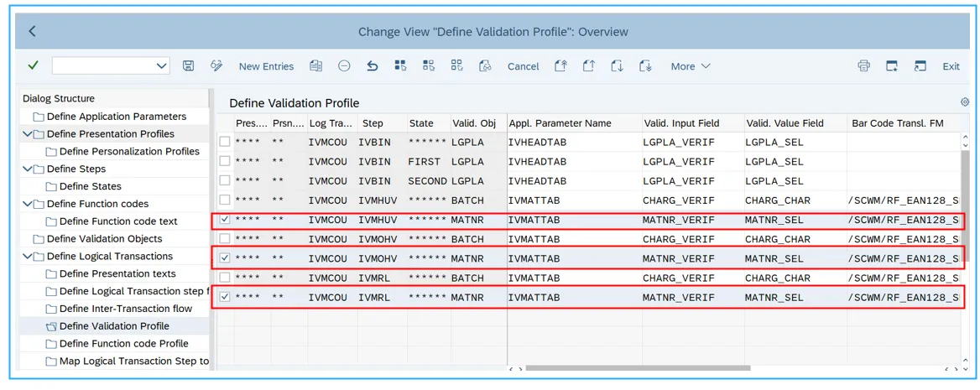
Task: Click the Exit button in toolbar
Action: click(x=951, y=66)
